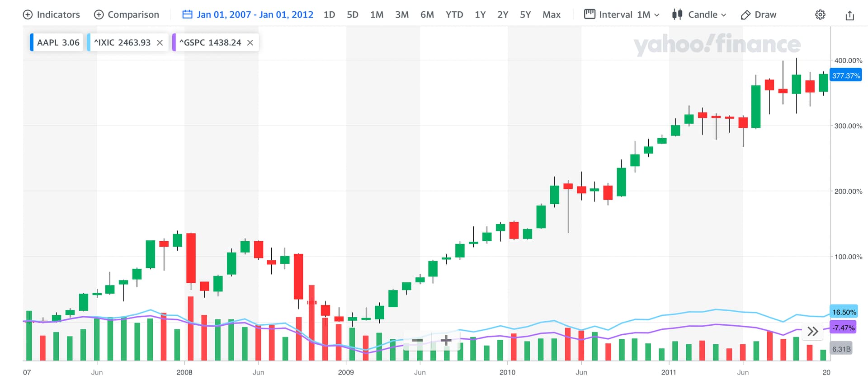Add a Comparison symbol
The width and height of the screenshot is (868, 384).
tap(127, 14)
